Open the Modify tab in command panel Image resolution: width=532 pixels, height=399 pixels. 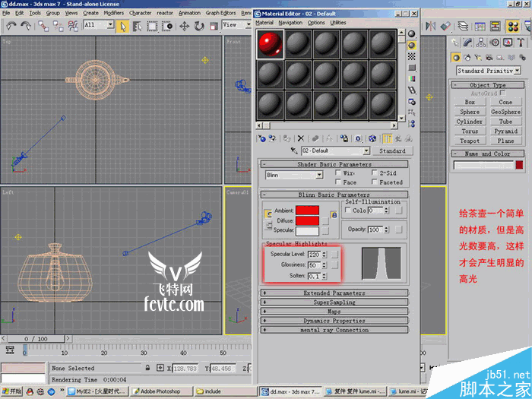click(468, 43)
